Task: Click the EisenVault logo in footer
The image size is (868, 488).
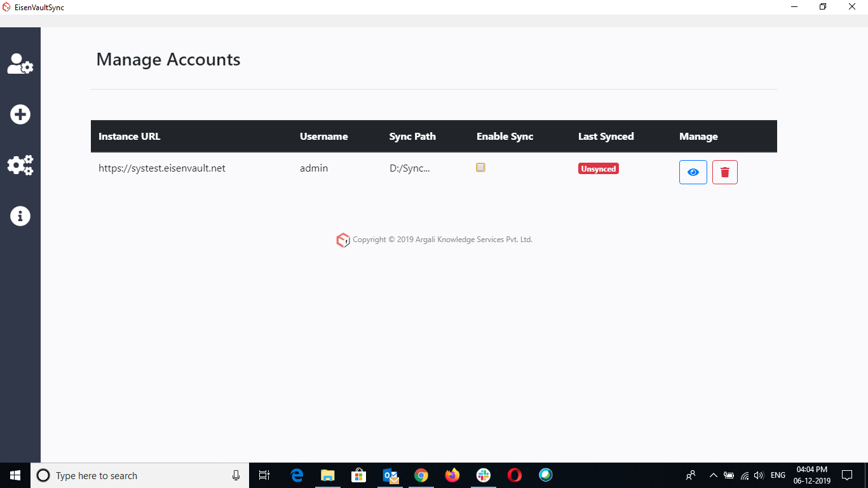Action: click(x=343, y=240)
